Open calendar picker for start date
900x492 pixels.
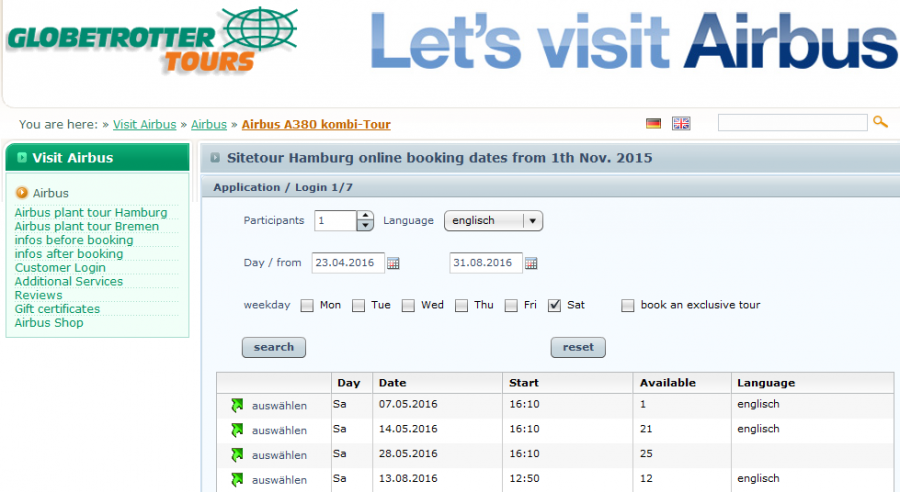point(393,263)
